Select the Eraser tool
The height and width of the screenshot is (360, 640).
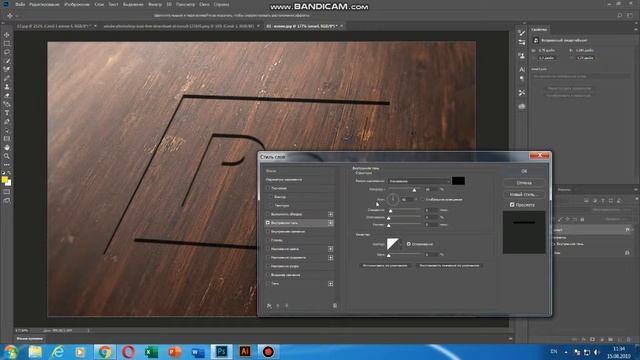tap(7, 96)
